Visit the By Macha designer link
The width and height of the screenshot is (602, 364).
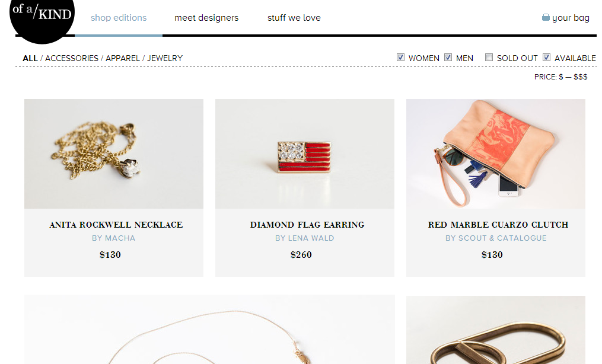[114, 238]
